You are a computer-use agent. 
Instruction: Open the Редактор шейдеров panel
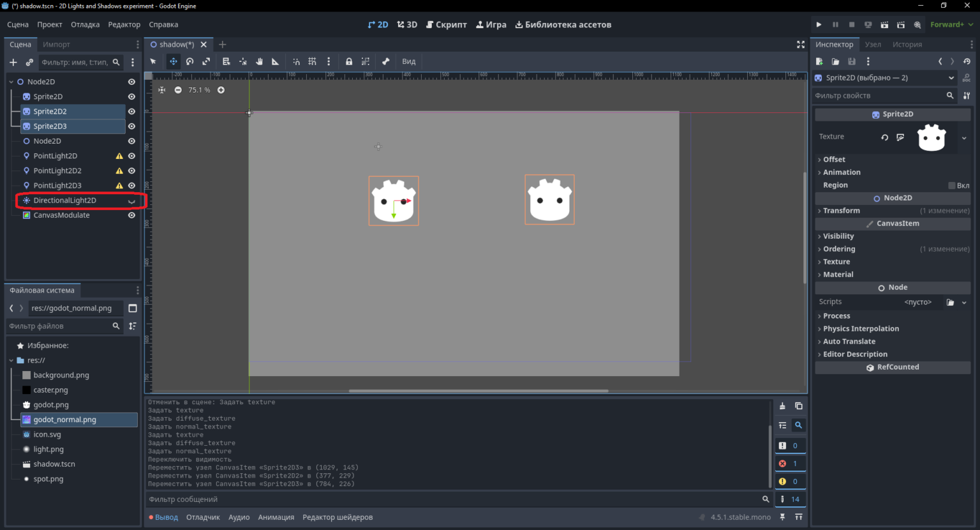[x=338, y=517]
